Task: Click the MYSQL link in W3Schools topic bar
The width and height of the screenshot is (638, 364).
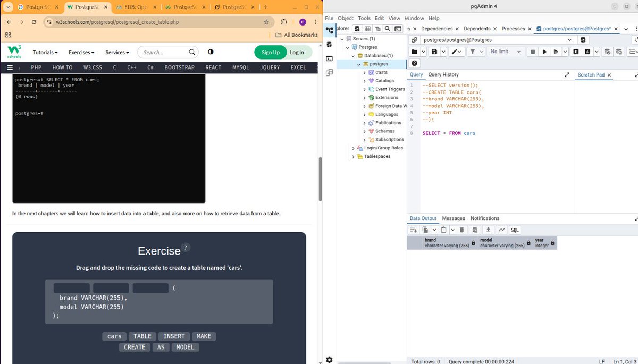Action: pyautogui.click(x=240, y=67)
